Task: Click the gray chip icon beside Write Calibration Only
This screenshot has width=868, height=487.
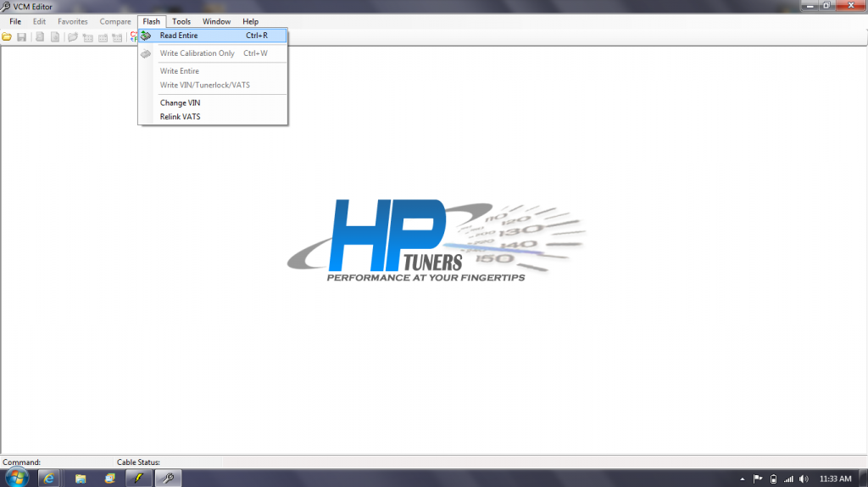Action: tap(146, 53)
